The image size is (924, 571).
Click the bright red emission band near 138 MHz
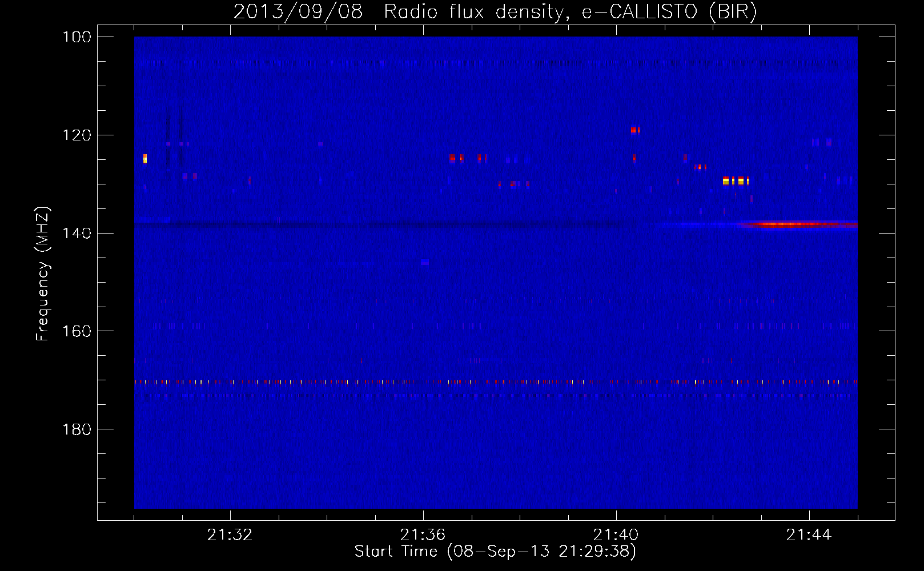(797, 224)
